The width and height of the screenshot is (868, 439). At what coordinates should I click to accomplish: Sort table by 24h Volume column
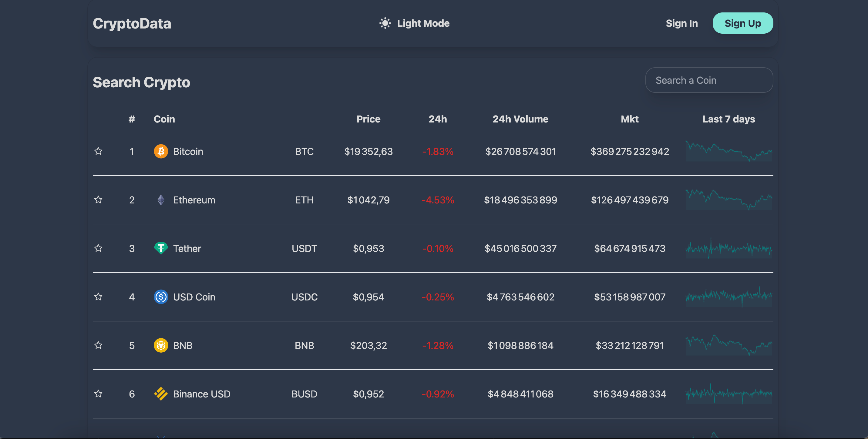pos(520,119)
